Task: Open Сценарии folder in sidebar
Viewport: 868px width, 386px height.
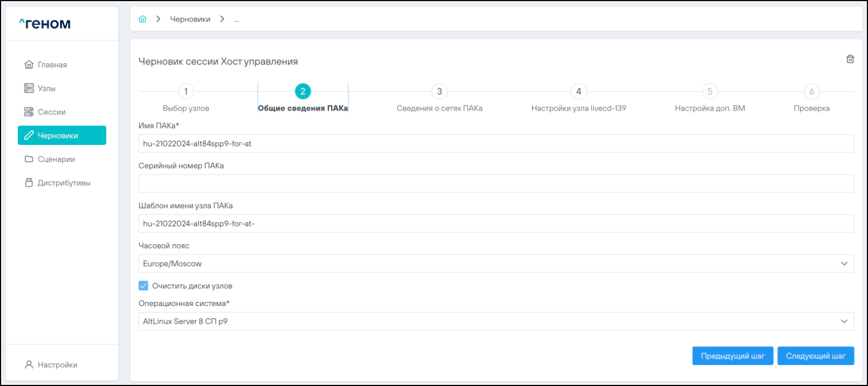Action: 56,159
